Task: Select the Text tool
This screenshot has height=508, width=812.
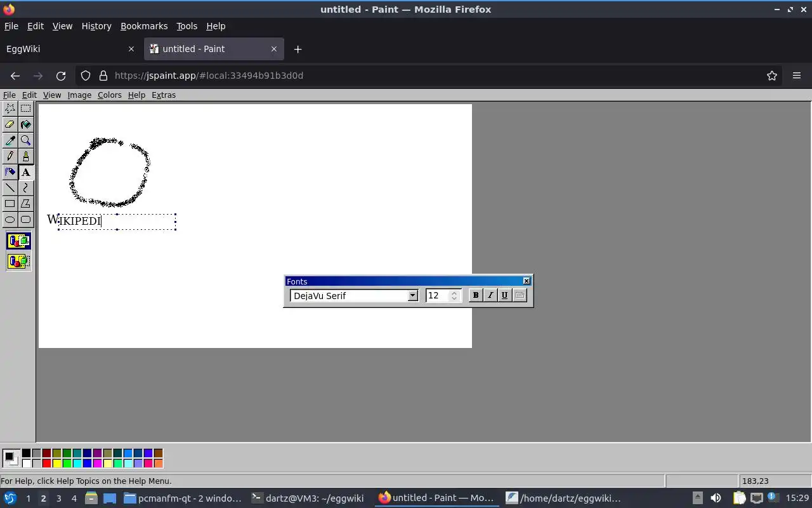Action: pyautogui.click(x=25, y=172)
